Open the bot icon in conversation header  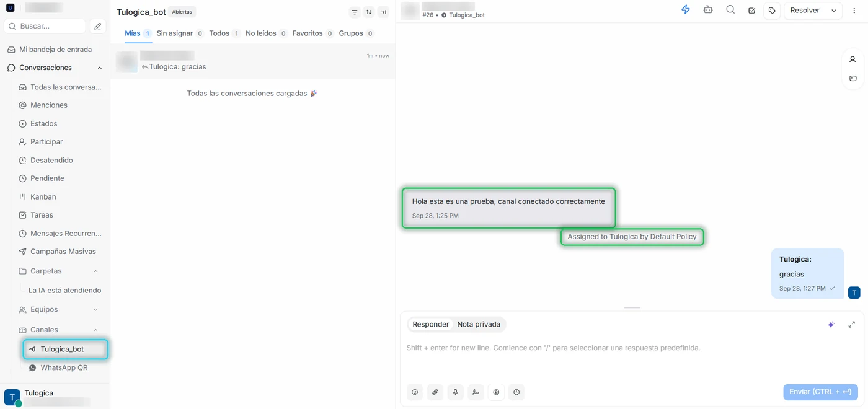[708, 10]
